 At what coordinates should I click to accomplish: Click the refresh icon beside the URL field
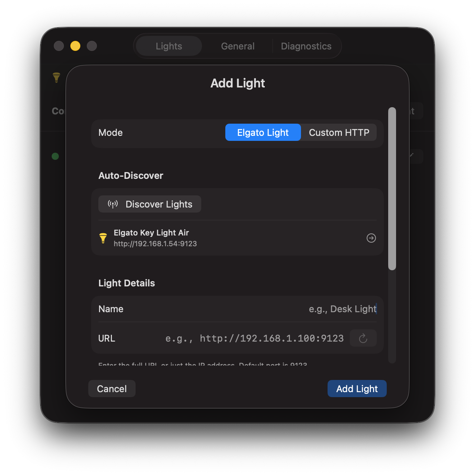363,338
